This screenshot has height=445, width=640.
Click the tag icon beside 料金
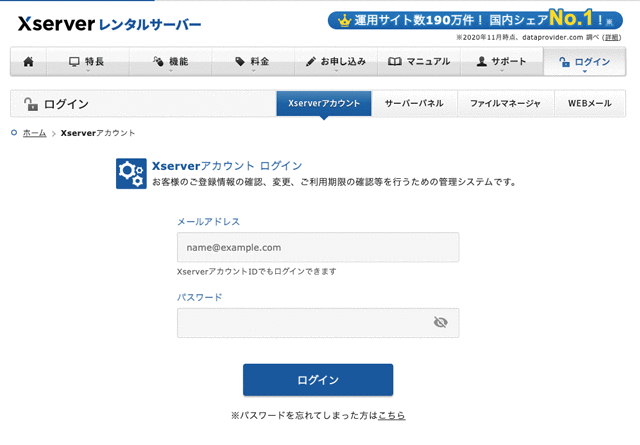(240, 62)
